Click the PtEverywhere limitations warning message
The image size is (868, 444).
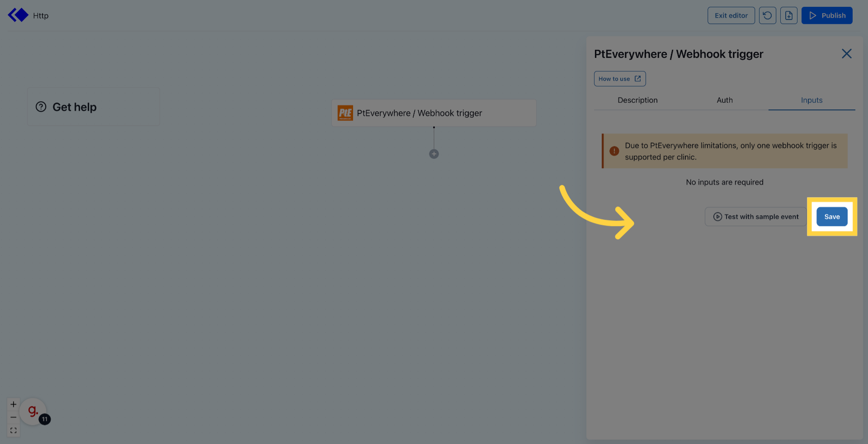pyautogui.click(x=725, y=151)
